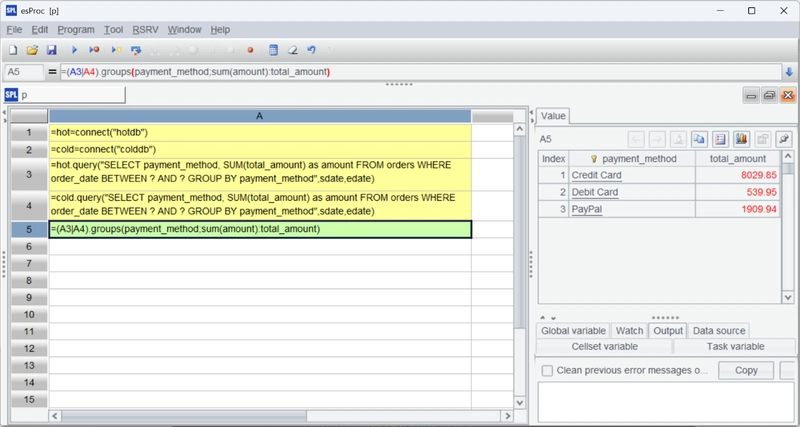Switch to the Data source tab
This screenshot has width=800, height=427.
coord(719,331)
